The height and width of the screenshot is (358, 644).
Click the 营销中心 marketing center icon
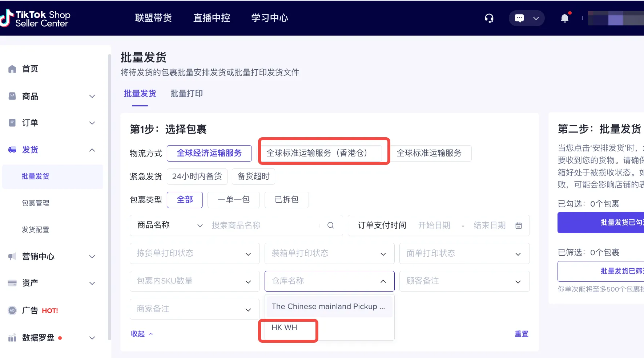point(12,256)
